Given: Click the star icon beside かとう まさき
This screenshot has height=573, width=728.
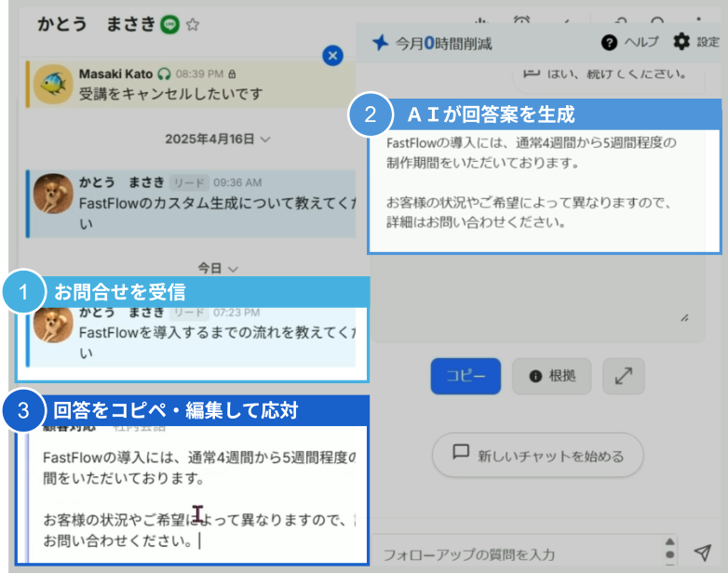Looking at the screenshot, I should 192,25.
